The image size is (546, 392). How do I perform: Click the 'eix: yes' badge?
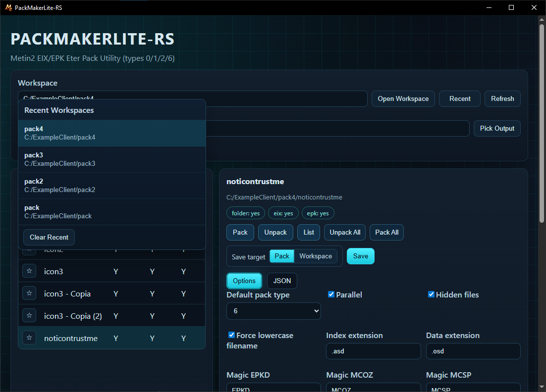click(x=283, y=213)
